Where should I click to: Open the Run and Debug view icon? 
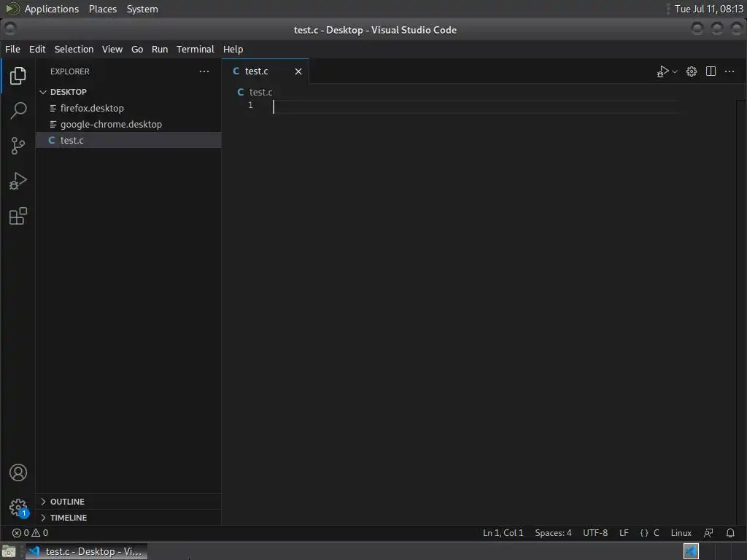[18, 181]
